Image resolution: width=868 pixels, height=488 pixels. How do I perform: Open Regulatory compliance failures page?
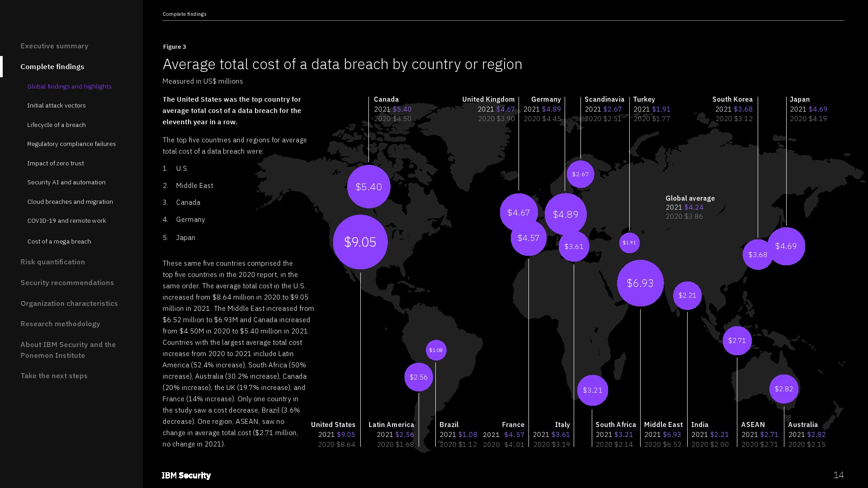point(71,144)
